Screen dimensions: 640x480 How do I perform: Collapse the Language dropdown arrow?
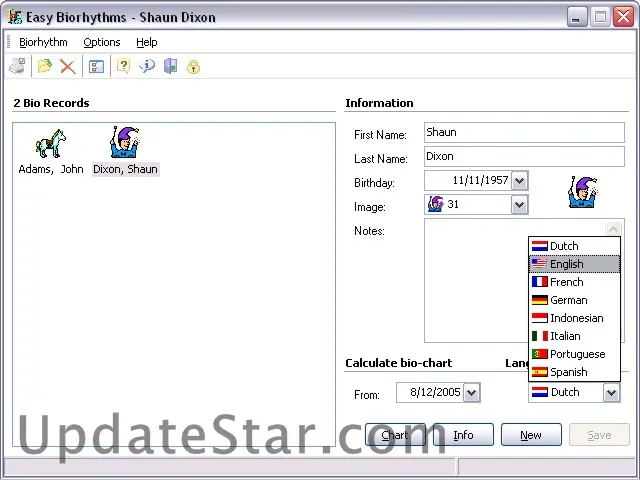(x=611, y=393)
